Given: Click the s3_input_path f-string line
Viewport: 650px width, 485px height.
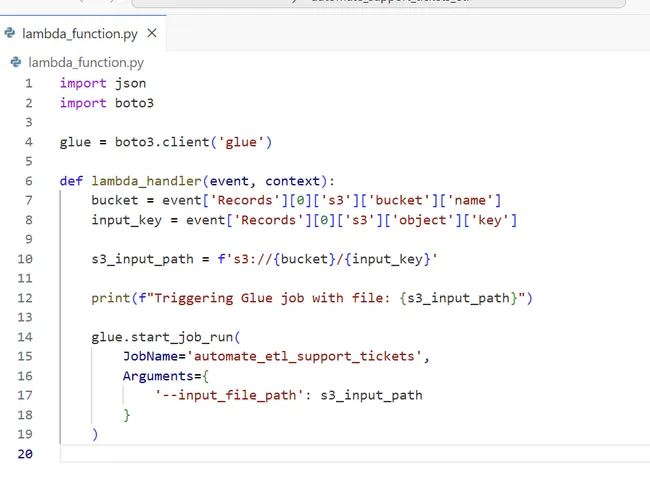Looking at the screenshot, I should (264, 259).
